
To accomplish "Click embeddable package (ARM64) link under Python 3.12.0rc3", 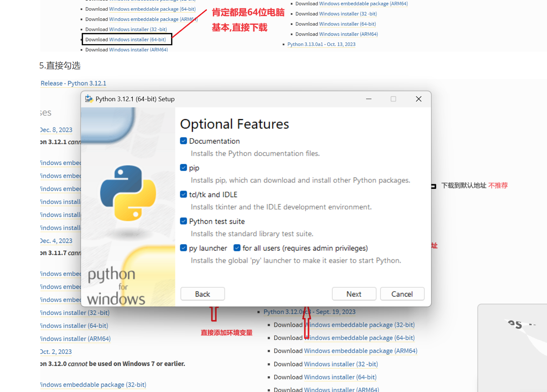I will click(361, 351).
